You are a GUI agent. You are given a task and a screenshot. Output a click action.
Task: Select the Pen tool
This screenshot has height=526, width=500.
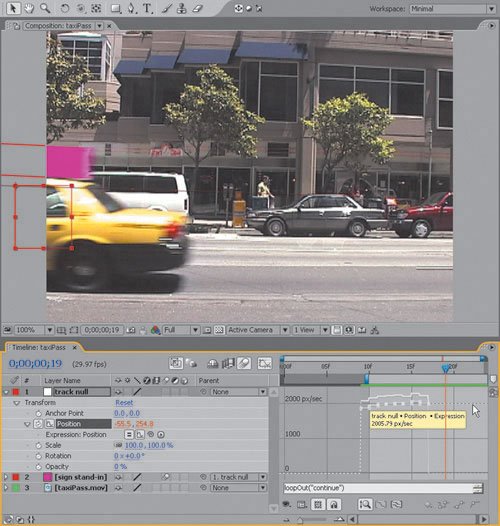tap(131, 8)
